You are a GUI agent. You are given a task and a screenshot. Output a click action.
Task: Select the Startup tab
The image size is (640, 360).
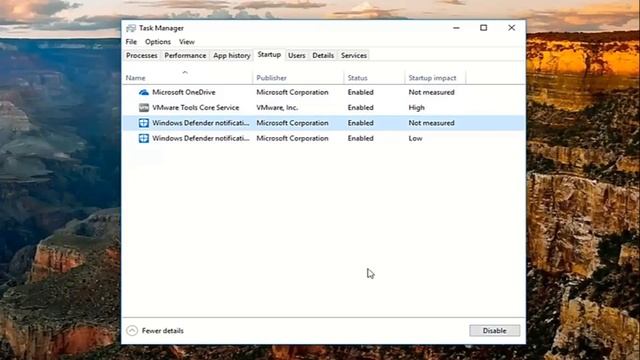pos(269,55)
